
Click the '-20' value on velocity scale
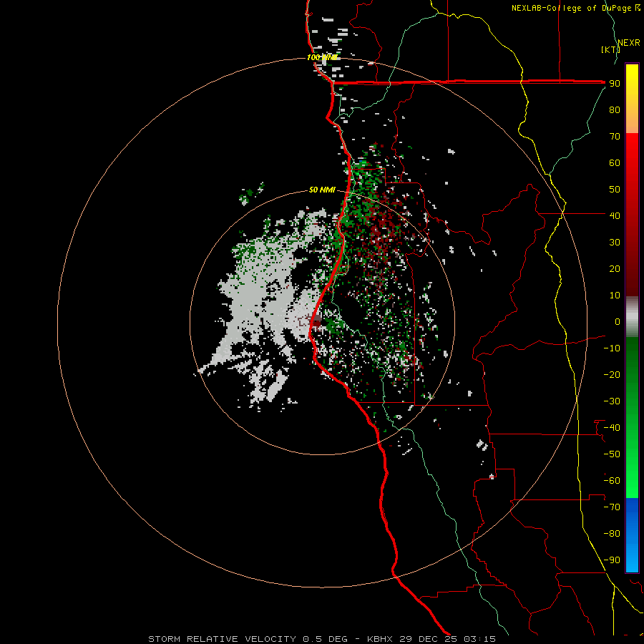612,375
